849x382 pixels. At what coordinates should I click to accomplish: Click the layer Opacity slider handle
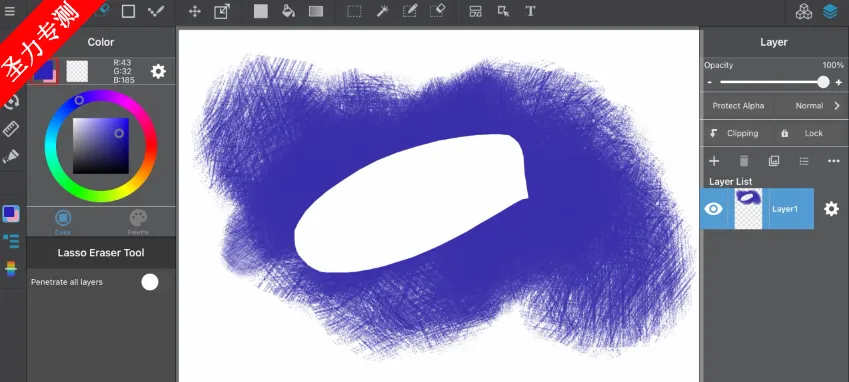[x=823, y=82]
